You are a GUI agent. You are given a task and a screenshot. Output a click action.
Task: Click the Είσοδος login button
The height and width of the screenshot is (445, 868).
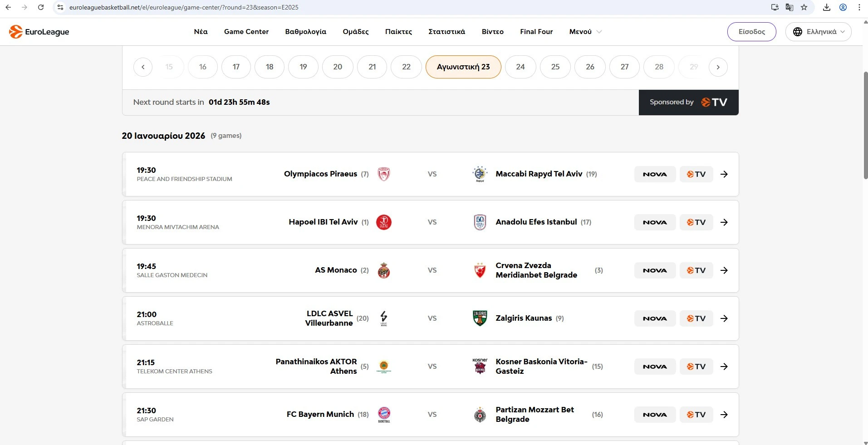click(751, 32)
